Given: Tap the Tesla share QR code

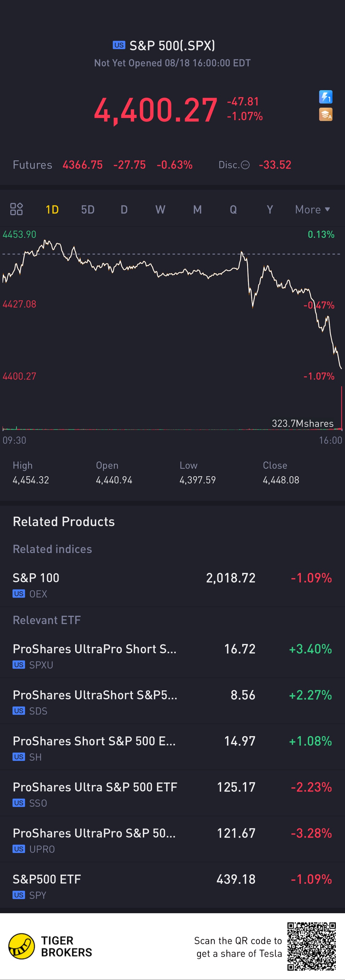Looking at the screenshot, I should [x=312, y=946].
